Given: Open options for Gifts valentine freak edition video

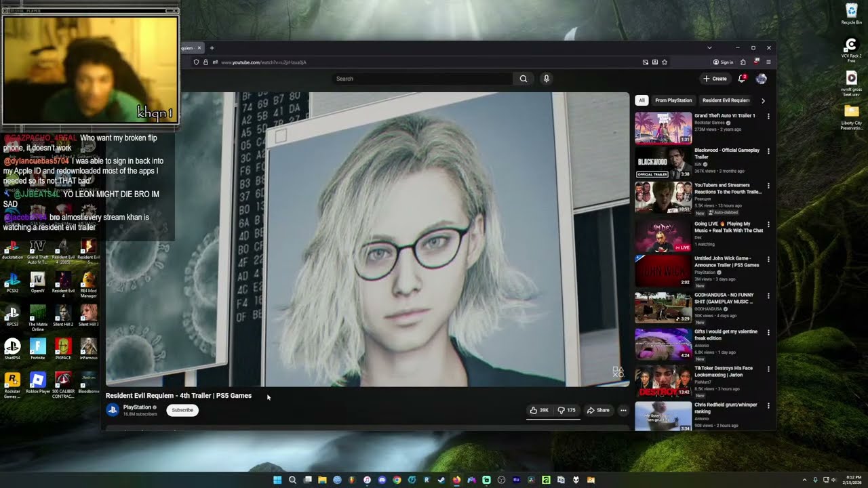Looking at the screenshot, I should (x=768, y=332).
